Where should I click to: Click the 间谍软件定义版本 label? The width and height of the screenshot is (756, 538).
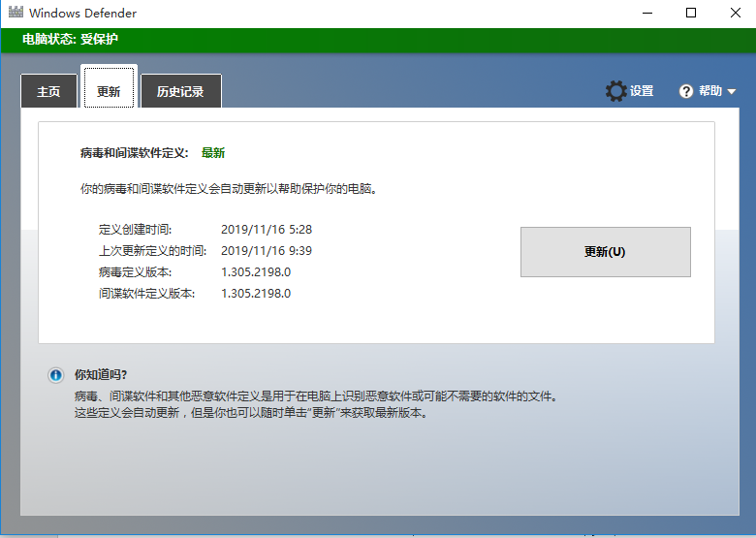pos(146,293)
